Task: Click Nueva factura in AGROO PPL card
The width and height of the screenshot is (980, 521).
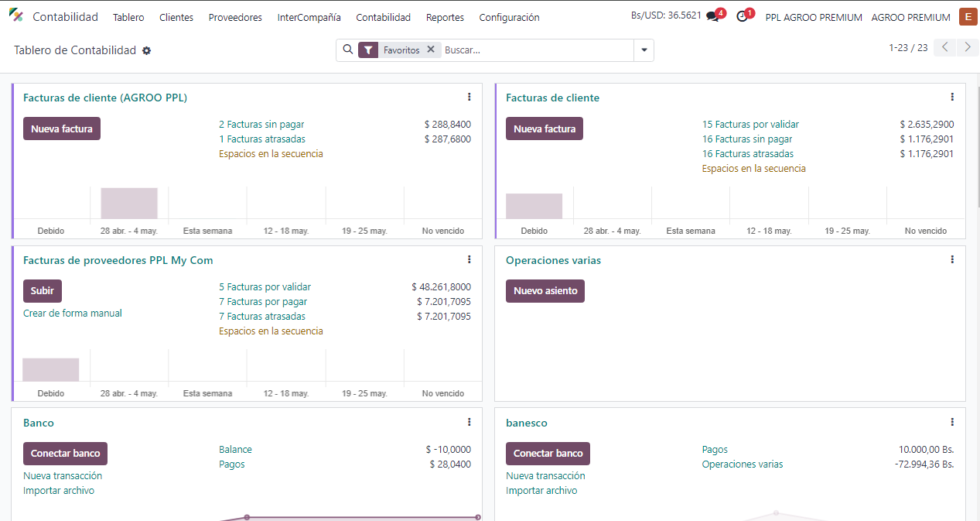Action: pos(62,129)
